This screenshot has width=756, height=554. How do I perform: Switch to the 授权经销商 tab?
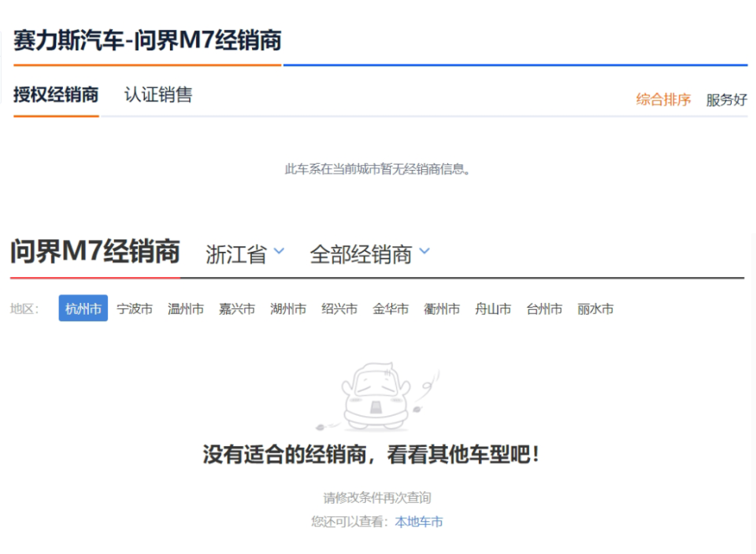(56, 95)
